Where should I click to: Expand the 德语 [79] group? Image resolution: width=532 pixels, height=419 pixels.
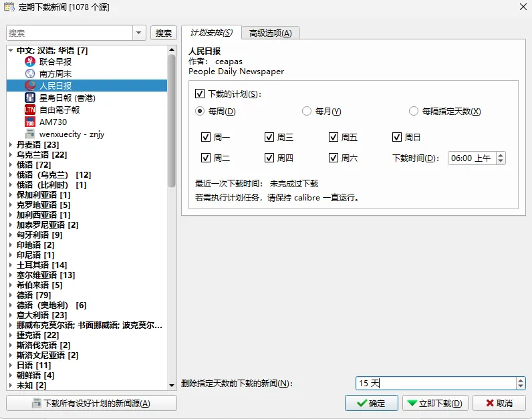click(x=11, y=295)
